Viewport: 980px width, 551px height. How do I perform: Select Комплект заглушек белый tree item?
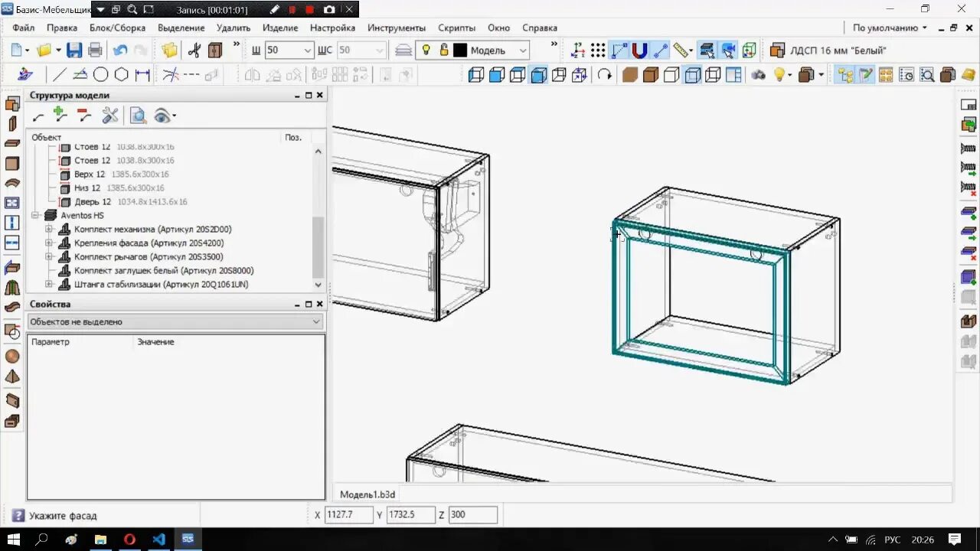(164, 271)
